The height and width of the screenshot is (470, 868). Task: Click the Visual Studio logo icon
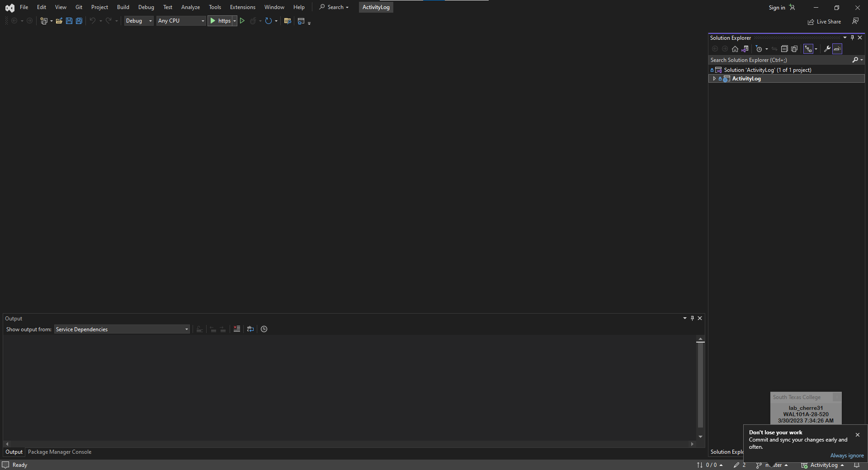pos(9,8)
